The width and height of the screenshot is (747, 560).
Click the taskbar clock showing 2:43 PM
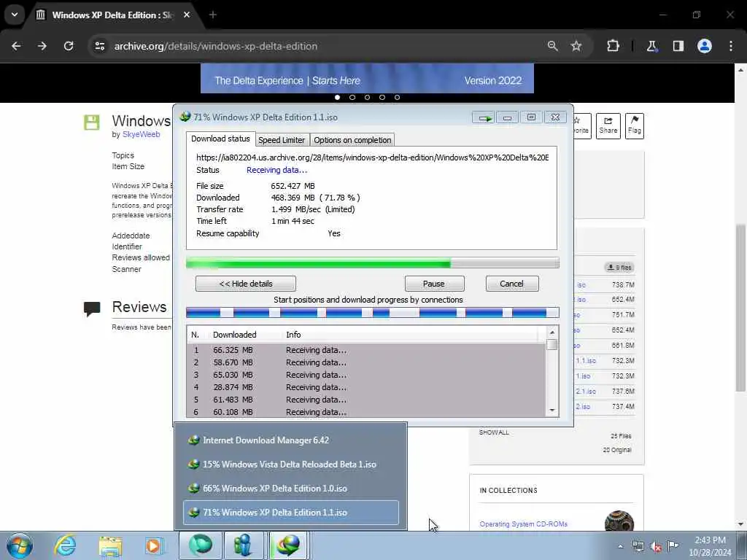pos(710,546)
